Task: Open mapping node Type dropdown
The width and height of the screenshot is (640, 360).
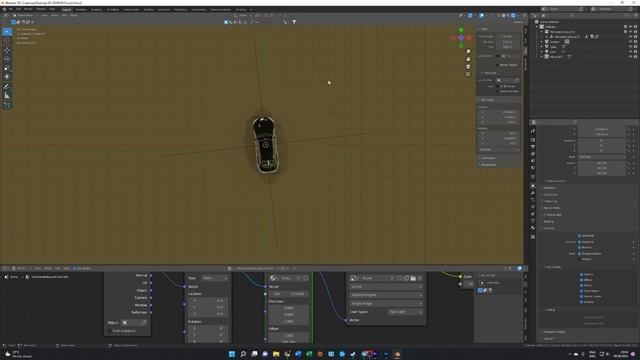Action: click(215, 278)
